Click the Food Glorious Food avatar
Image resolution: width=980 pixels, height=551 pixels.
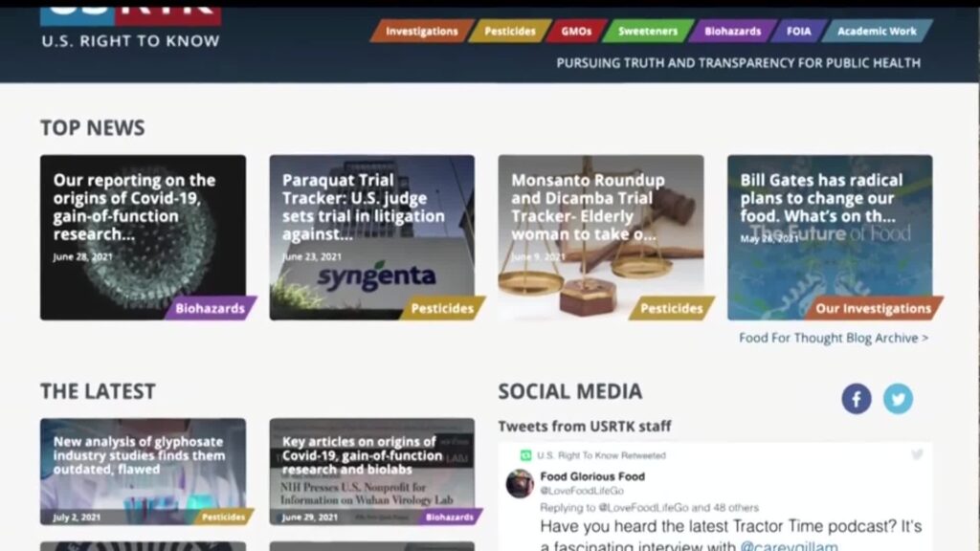click(x=520, y=483)
